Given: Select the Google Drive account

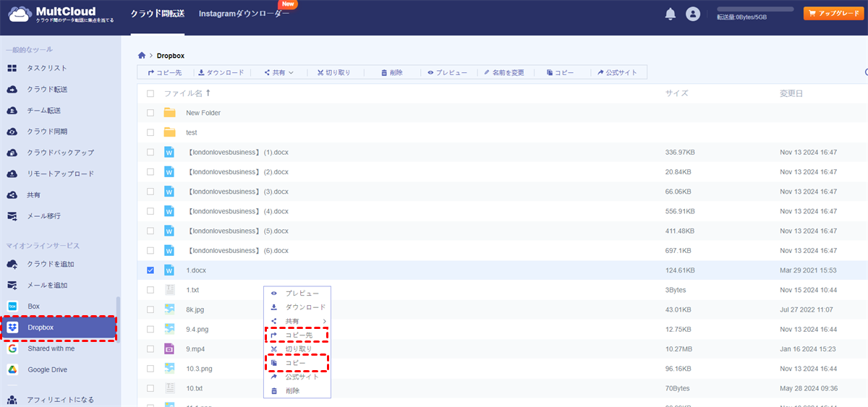Looking at the screenshot, I should coord(47,369).
